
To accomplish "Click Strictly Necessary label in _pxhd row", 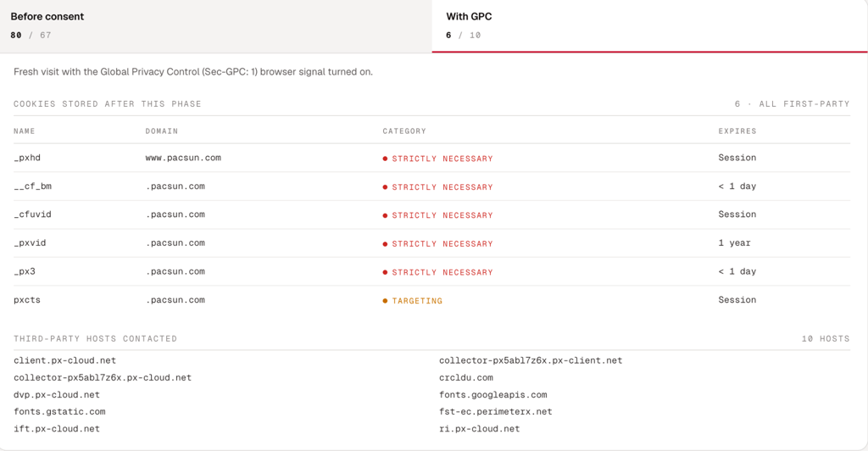I will point(438,159).
